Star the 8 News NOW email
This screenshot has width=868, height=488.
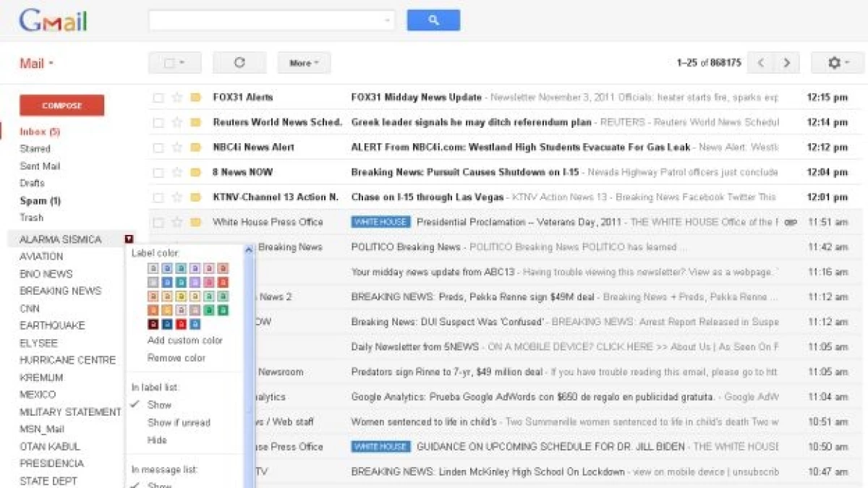coord(176,172)
